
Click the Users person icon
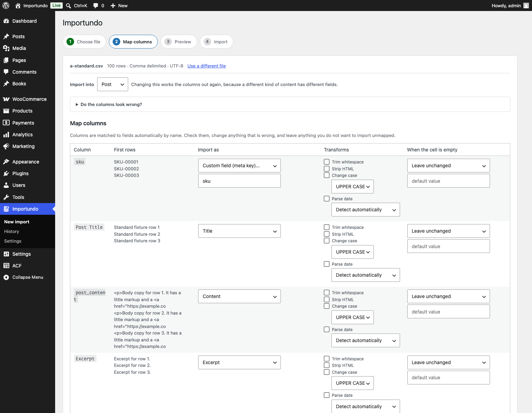(6, 185)
